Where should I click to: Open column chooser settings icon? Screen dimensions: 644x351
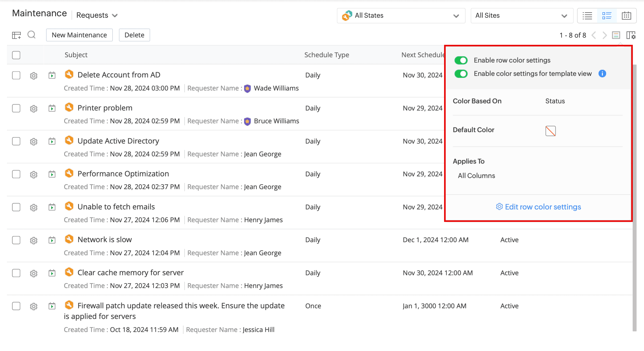(x=631, y=35)
